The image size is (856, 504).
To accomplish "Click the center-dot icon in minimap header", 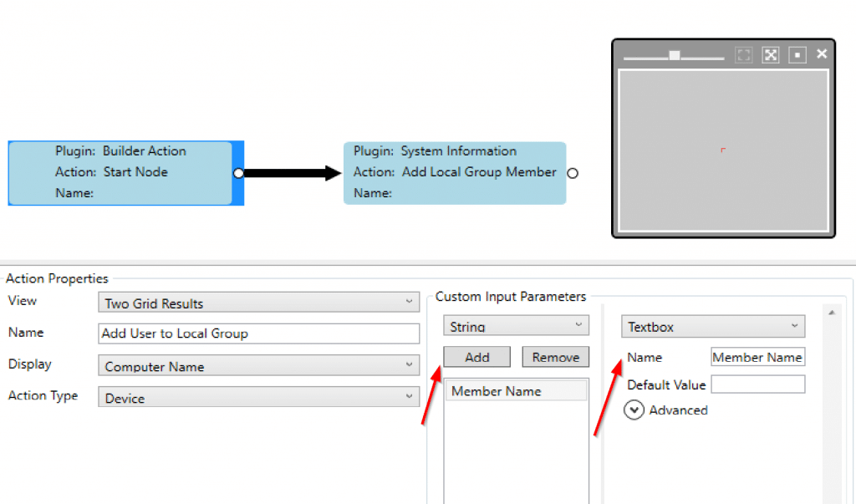I will coord(797,55).
